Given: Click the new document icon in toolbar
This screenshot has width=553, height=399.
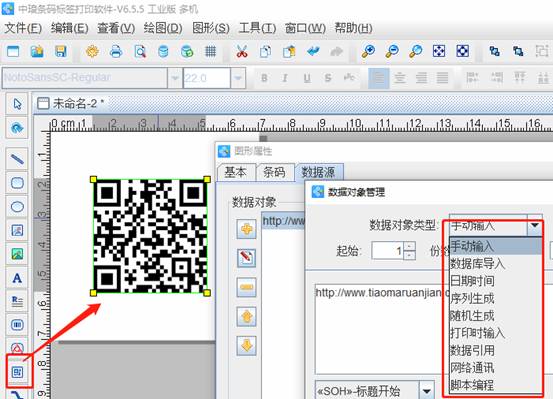Looking at the screenshot, I should 13,52.
